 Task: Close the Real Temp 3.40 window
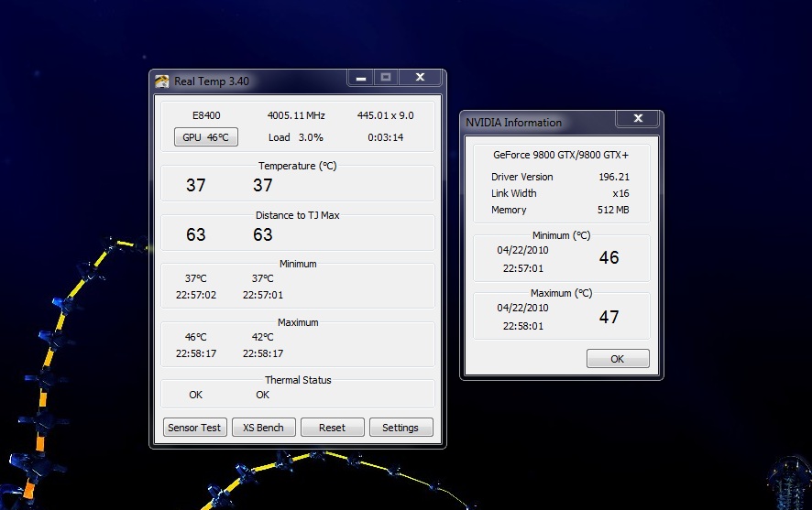[420, 78]
